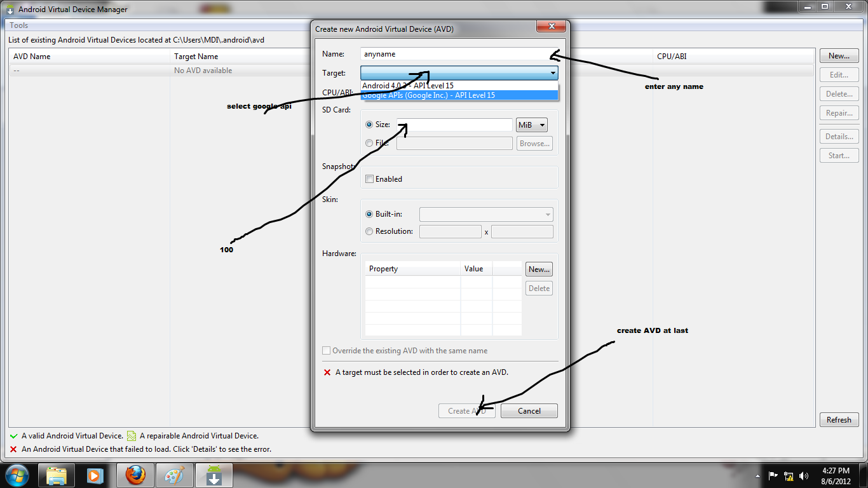Click the resolution width field

451,232
